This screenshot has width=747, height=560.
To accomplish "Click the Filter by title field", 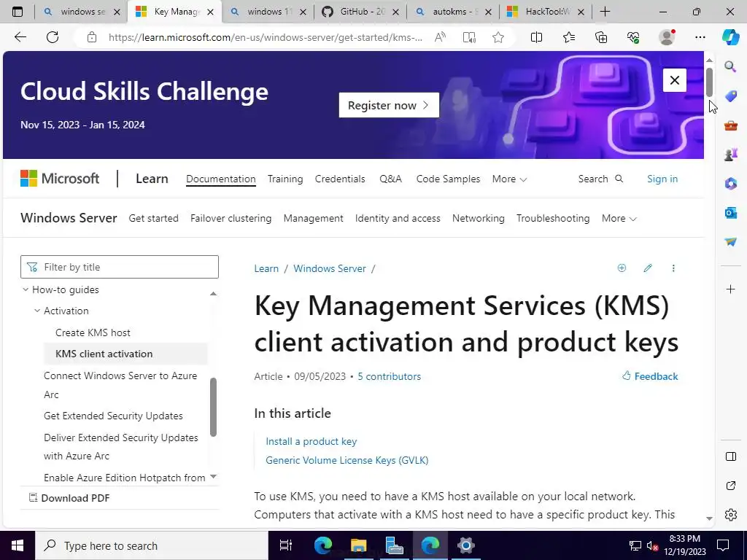I will click(120, 267).
